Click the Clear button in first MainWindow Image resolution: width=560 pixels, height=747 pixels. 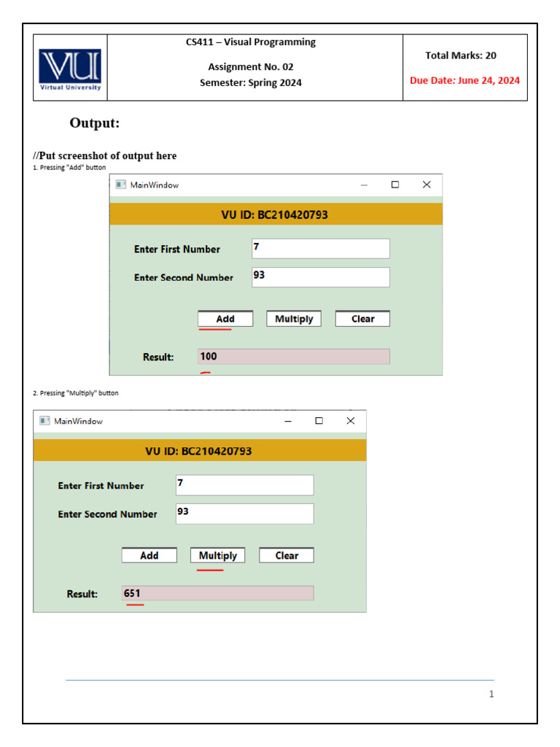tap(363, 319)
